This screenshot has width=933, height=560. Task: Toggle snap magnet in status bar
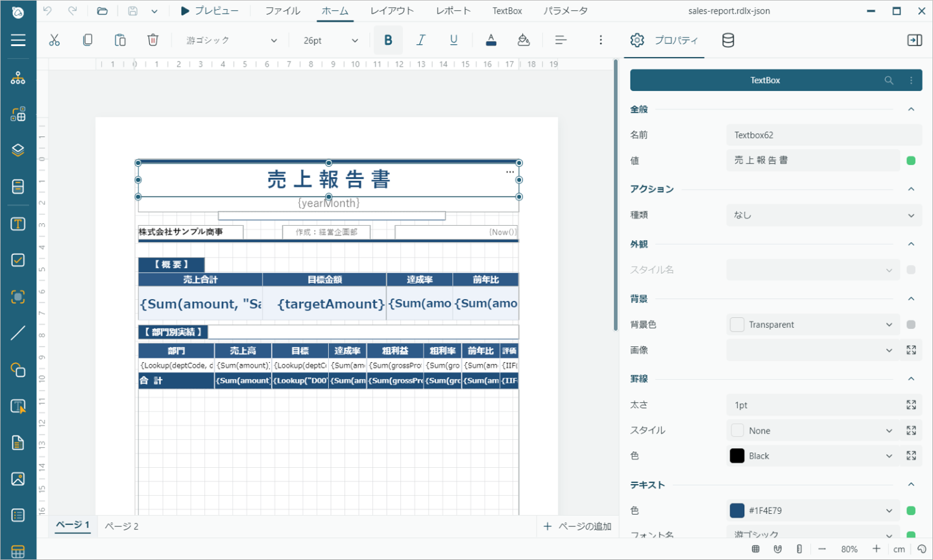777,549
